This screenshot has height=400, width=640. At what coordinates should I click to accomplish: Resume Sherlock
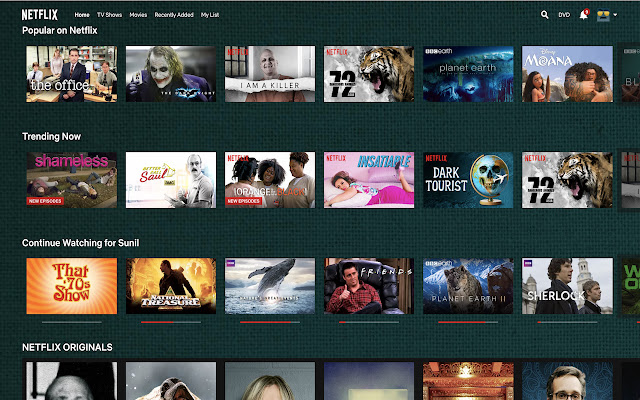coord(567,286)
